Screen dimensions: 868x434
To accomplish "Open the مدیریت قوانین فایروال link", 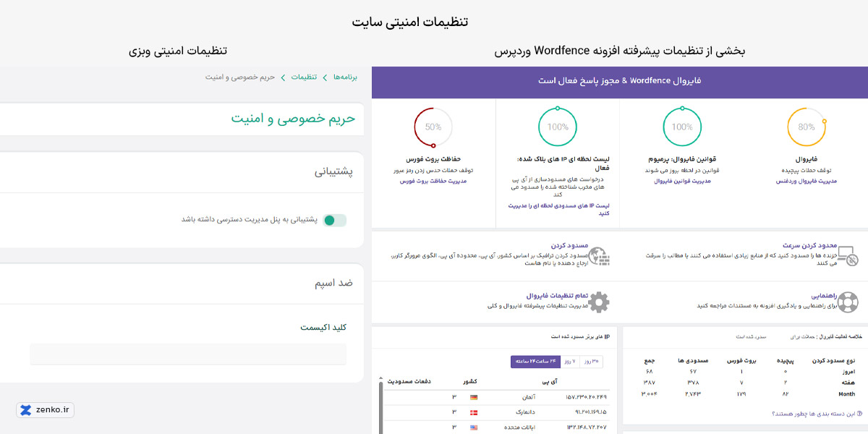I will (x=682, y=181).
